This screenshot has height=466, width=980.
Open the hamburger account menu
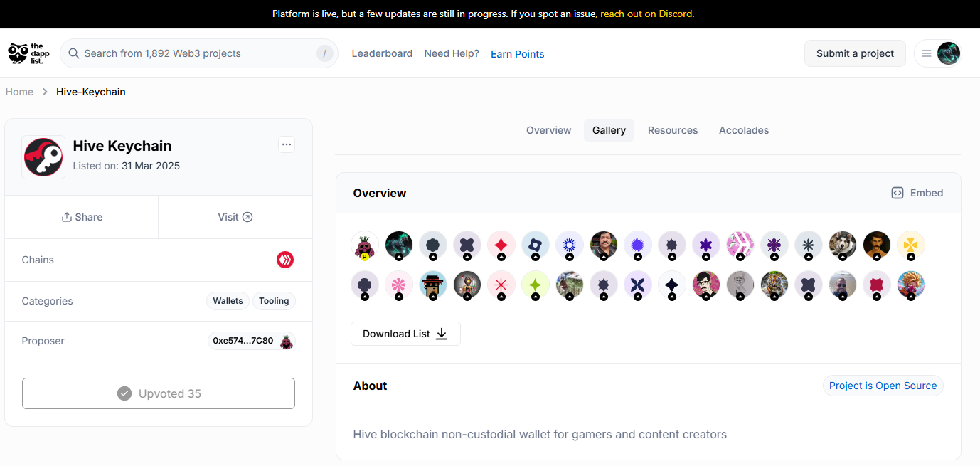click(x=927, y=53)
